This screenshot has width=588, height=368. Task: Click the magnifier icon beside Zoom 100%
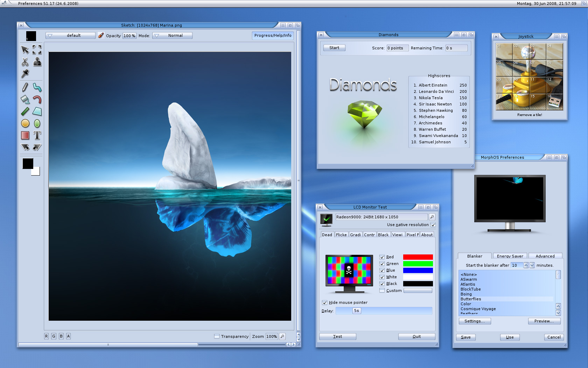(282, 336)
